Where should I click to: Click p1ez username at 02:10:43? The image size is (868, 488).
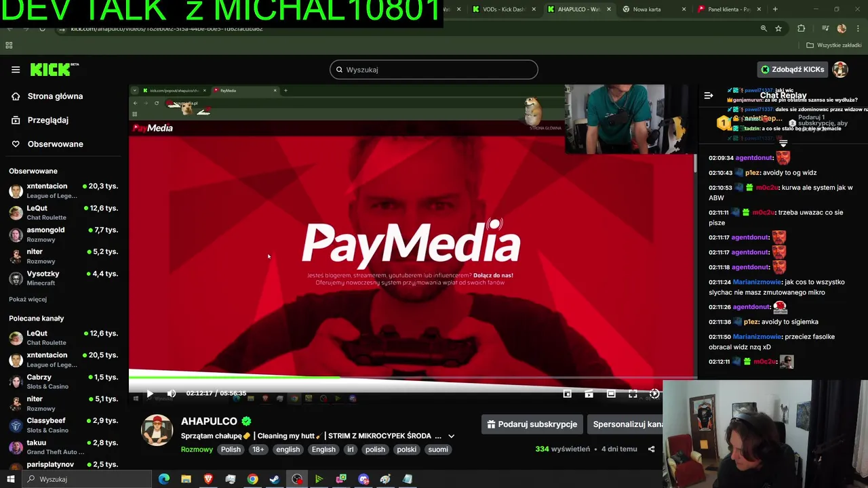pos(751,173)
